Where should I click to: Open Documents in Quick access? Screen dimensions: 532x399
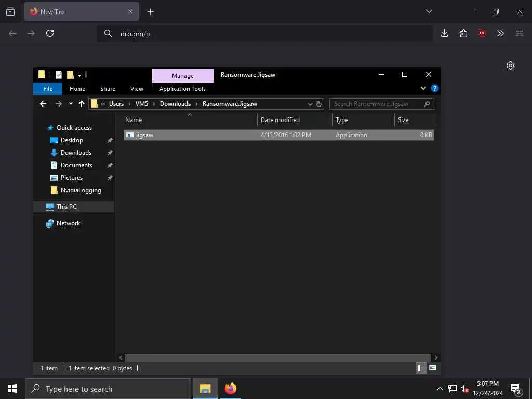76,165
